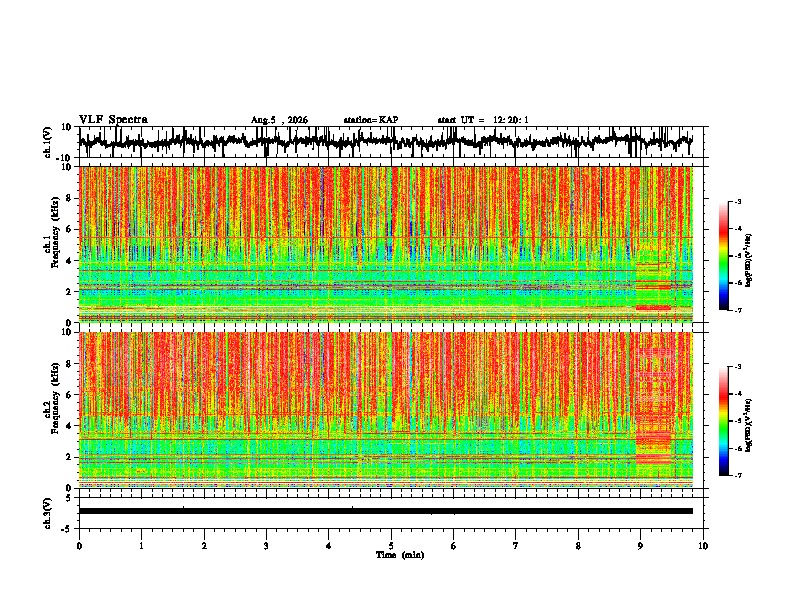The image size is (792, 612).
Task: Click the 10 minute tick on time axis
Action: 703,546
